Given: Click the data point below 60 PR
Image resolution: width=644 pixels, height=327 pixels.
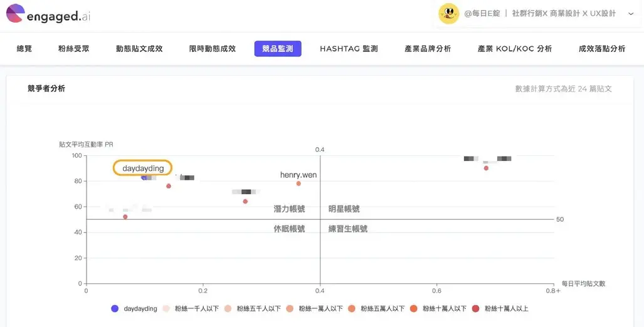Looking at the screenshot, I should [125, 217].
